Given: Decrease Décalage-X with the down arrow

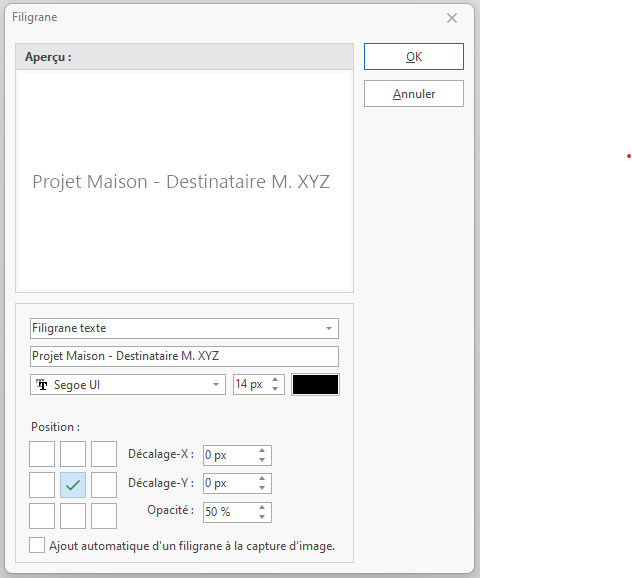Looking at the screenshot, I should click(262, 460).
